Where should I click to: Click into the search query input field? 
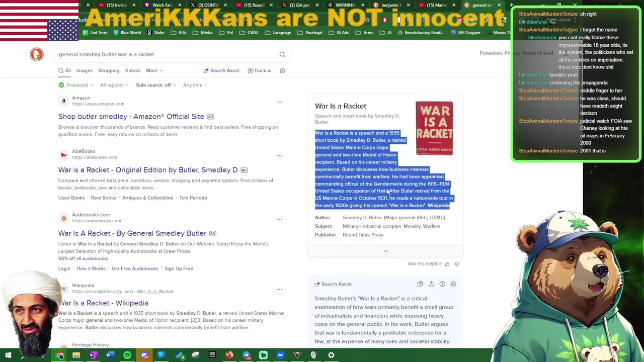(x=166, y=54)
